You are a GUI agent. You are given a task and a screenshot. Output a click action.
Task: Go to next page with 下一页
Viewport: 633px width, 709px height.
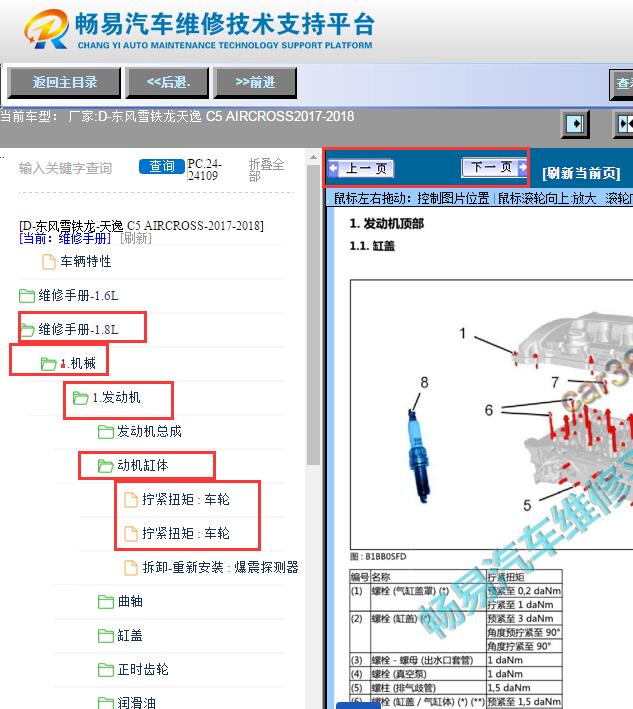tap(495, 167)
